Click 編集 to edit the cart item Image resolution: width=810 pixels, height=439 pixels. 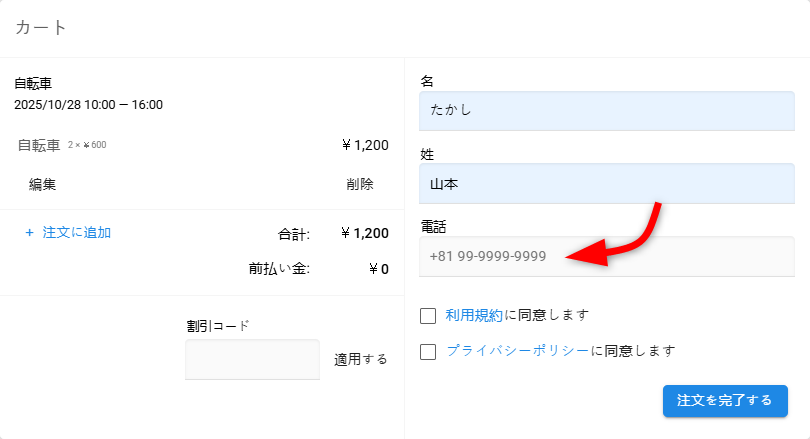click(42, 184)
